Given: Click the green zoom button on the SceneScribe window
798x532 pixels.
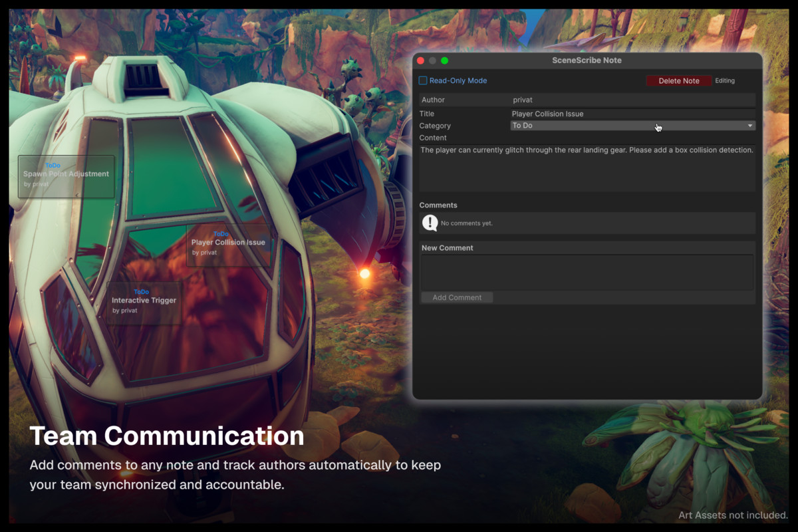Looking at the screenshot, I should (x=444, y=59).
